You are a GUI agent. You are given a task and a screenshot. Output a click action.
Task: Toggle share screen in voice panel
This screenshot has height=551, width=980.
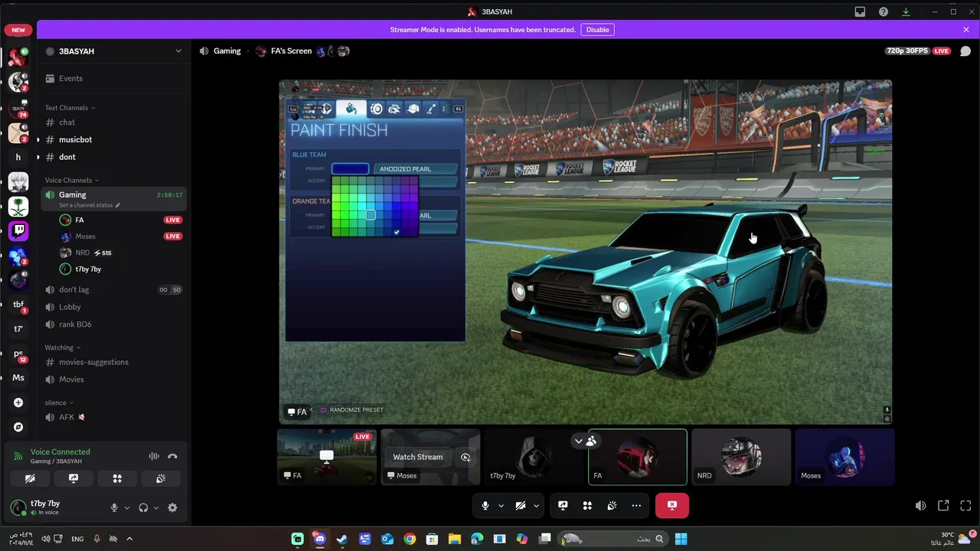tap(73, 478)
